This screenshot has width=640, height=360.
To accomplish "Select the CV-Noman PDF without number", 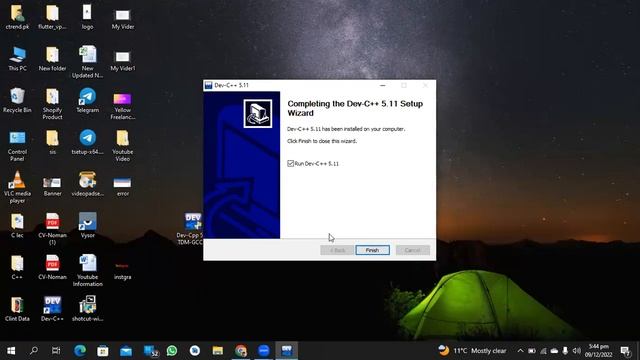I will coord(52,267).
